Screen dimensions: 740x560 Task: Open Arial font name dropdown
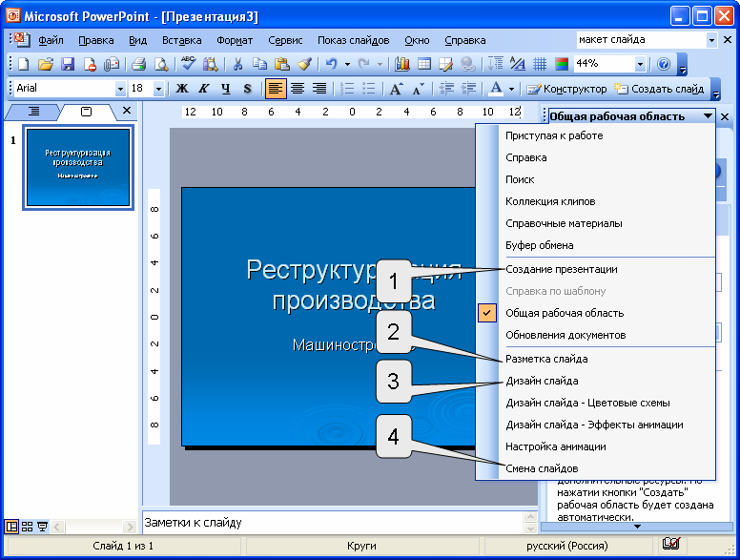coord(120,89)
